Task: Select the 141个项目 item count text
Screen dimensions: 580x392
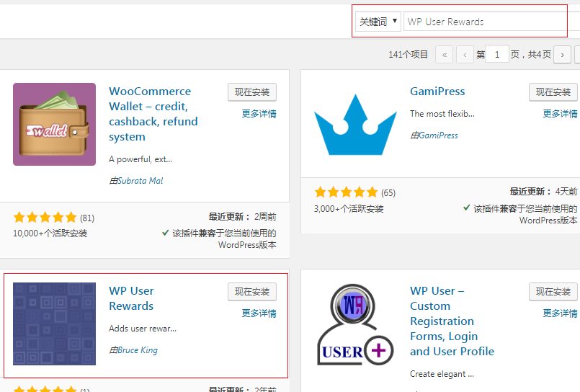Action: coord(408,55)
